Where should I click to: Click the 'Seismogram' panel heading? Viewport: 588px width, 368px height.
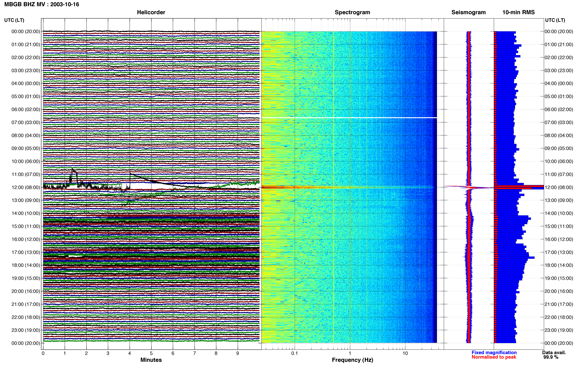coord(468,12)
